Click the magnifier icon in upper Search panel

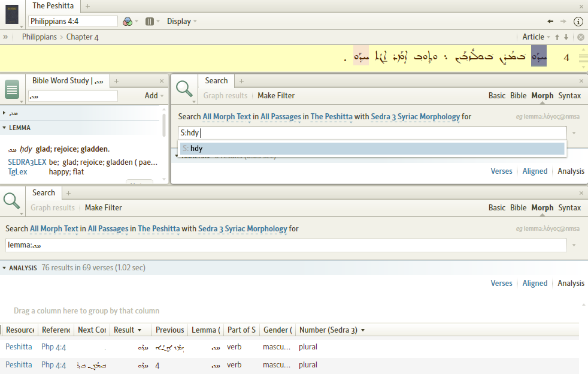pyautogui.click(x=184, y=89)
